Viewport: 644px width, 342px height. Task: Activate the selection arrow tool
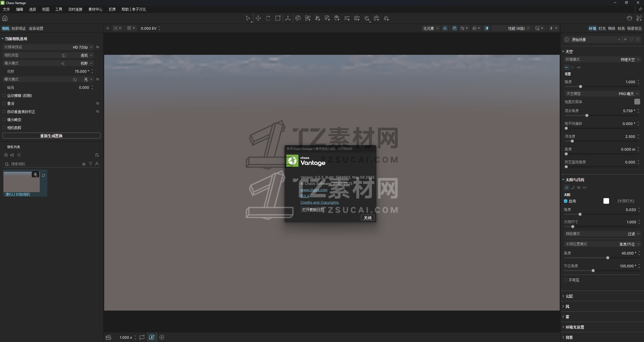pos(248,18)
